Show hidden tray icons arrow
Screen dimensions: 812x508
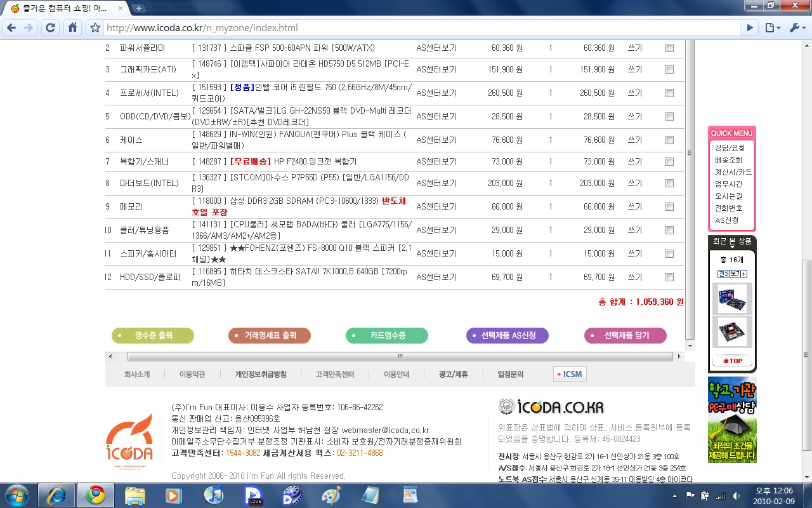tap(675, 495)
